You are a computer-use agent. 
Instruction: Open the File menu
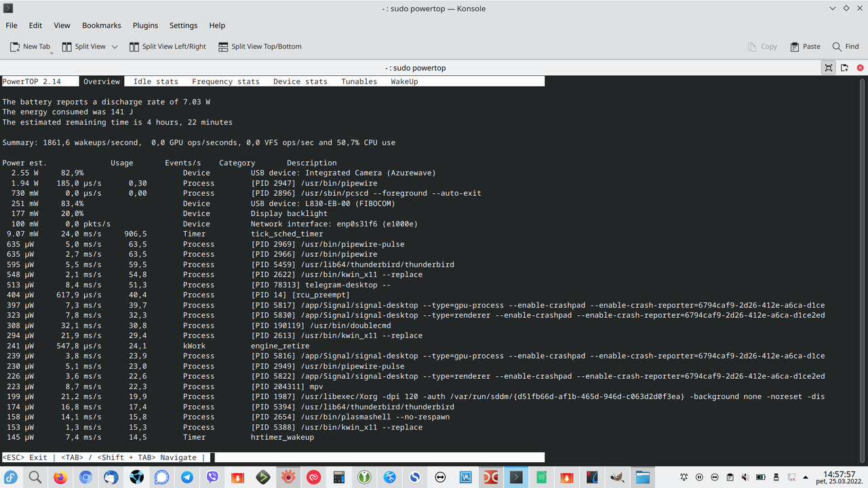12,25
